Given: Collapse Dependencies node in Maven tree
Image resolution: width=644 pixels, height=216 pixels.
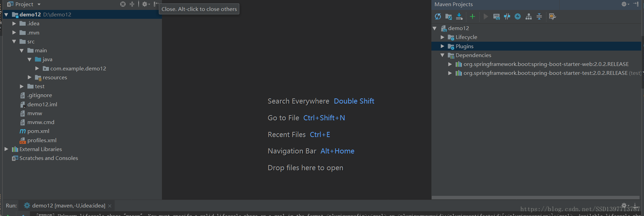Looking at the screenshot, I should (x=442, y=55).
